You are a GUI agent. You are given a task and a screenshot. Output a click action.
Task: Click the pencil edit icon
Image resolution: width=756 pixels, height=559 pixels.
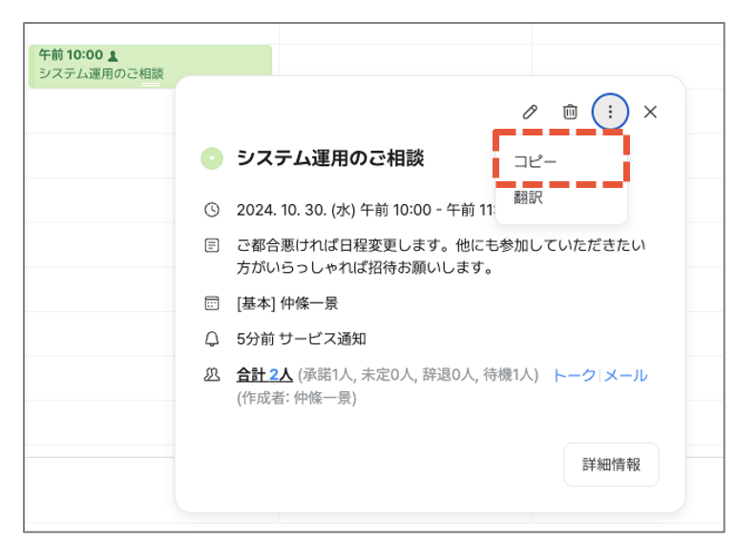[x=530, y=112]
